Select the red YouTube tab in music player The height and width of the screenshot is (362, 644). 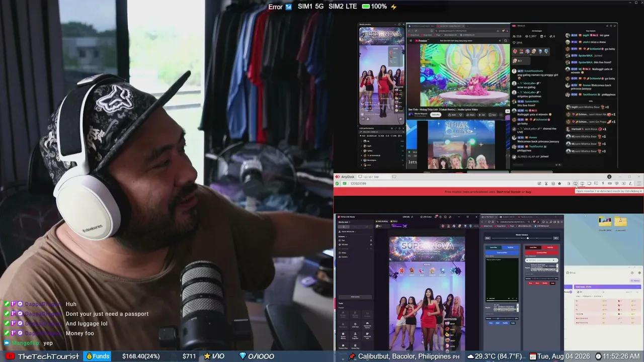[x=550, y=247]
